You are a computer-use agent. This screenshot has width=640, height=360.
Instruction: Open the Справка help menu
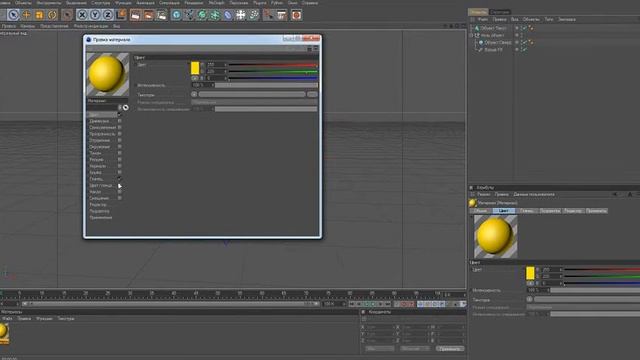pyautogui.click(x=310, y=3)
